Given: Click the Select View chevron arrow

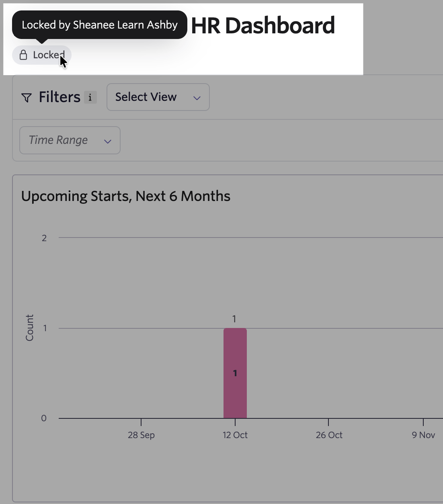Looking at the screenshot, I should (197, 98).
